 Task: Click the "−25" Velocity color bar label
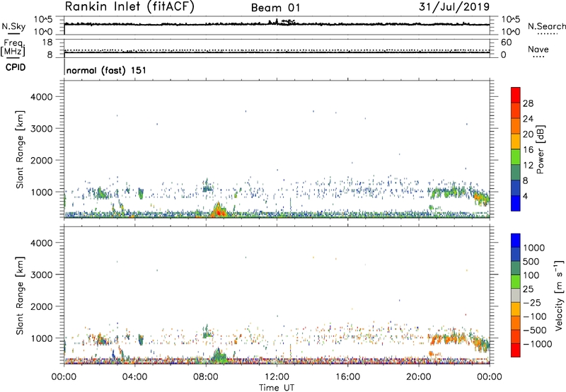tap(532, 303)
